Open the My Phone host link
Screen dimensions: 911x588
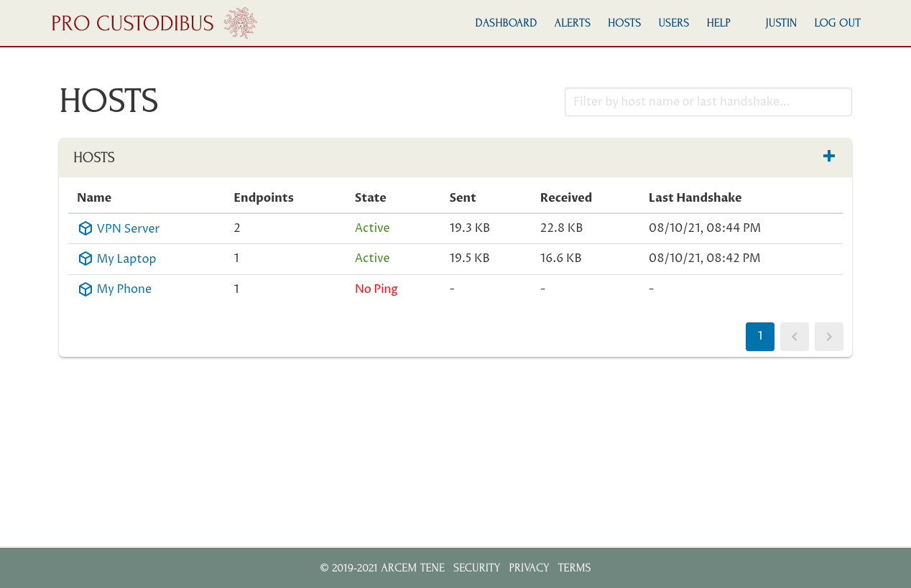(x=124, y=289)
